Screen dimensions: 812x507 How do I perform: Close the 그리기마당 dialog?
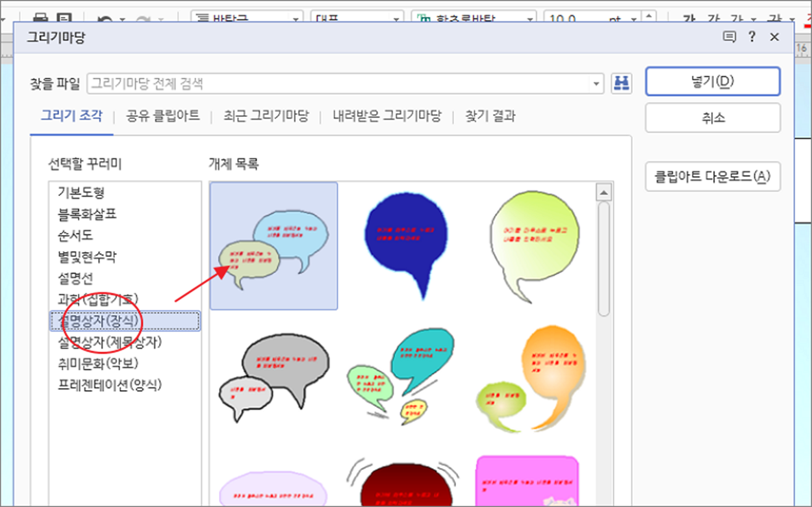coord(774,37)
